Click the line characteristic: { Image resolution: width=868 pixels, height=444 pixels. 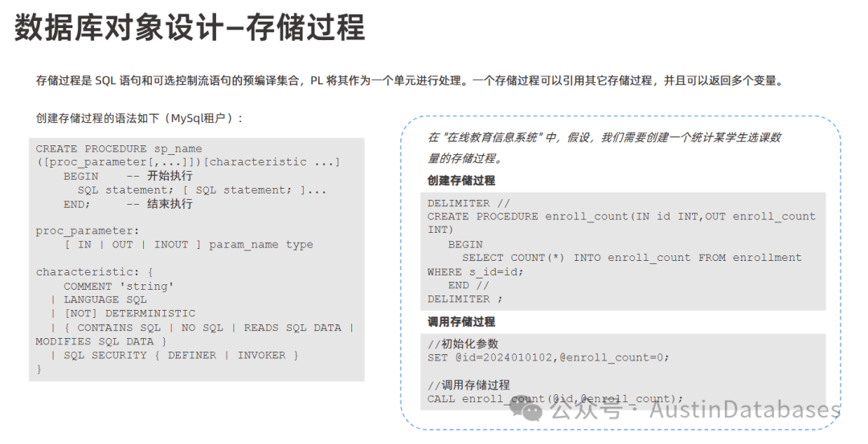(x=95, y=272)
